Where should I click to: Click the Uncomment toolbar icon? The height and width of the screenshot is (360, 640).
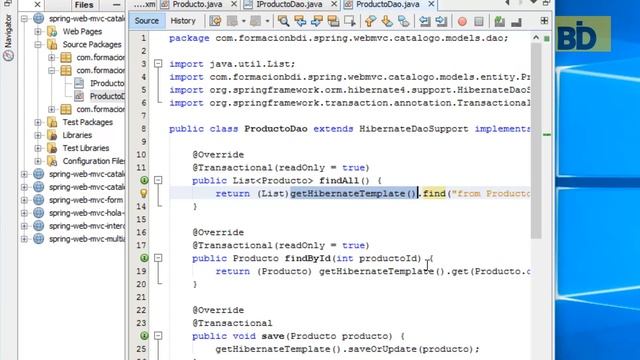(516, 21)
